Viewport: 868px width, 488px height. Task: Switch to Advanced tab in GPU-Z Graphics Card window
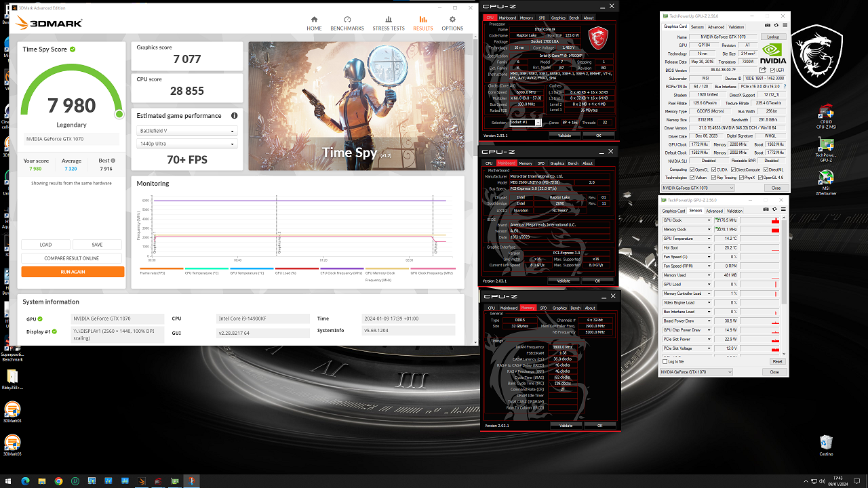(715, 26)
